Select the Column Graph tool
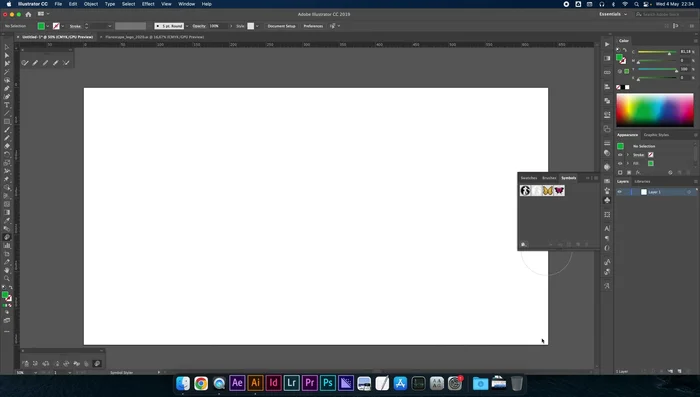 click(x=7, y=245)
